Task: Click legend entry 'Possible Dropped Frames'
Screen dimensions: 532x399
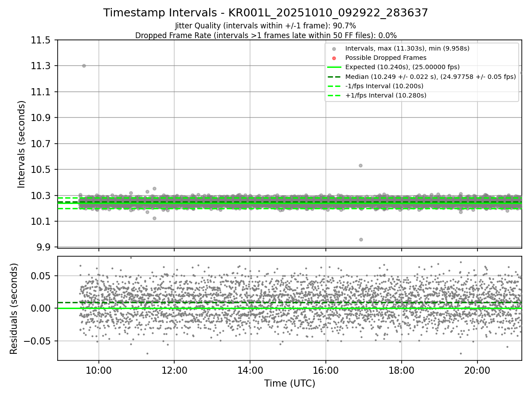Action: click(x=386, y=58)
